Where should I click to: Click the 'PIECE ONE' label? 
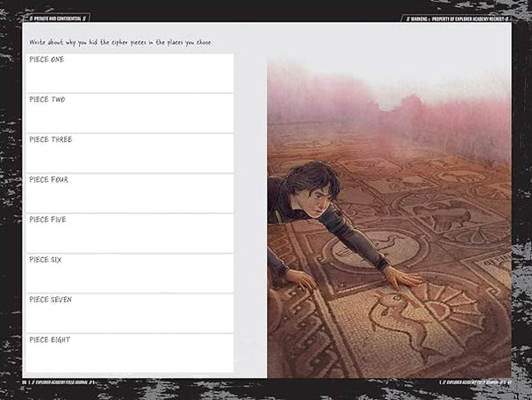(x=46, y=59)
